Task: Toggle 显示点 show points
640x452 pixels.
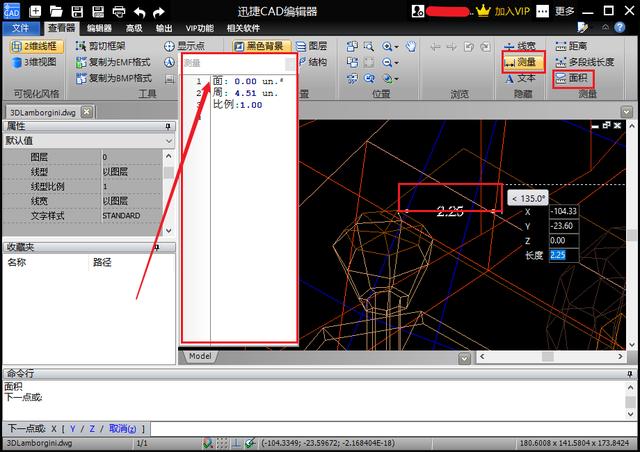Action: tap(184, 46)
